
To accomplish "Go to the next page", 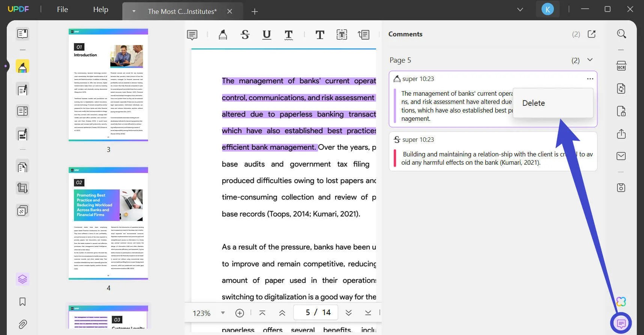I will coord(348,313).
